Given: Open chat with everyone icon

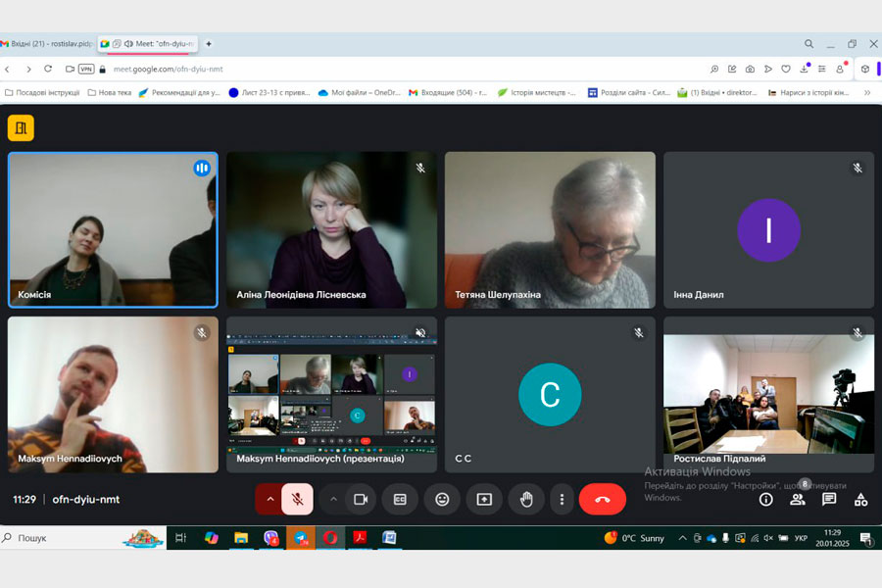Looking at the screenshot, I should [829, 499].
